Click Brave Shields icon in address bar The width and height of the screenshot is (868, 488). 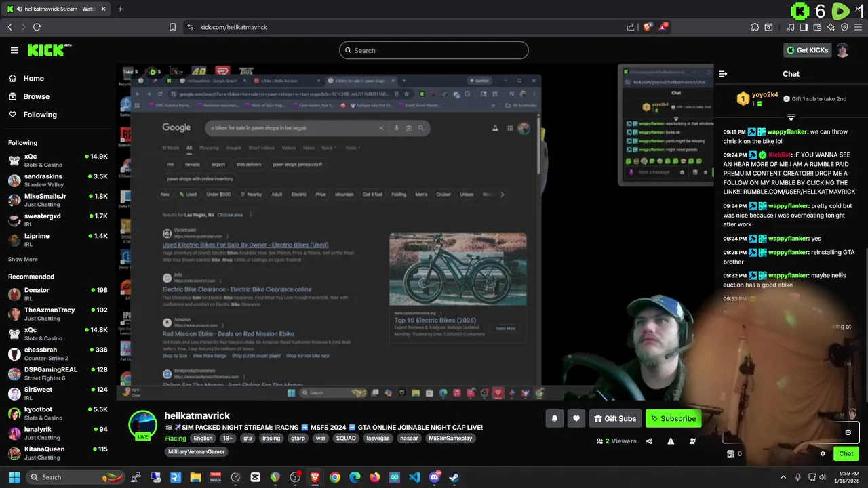(x=648, y=27)
